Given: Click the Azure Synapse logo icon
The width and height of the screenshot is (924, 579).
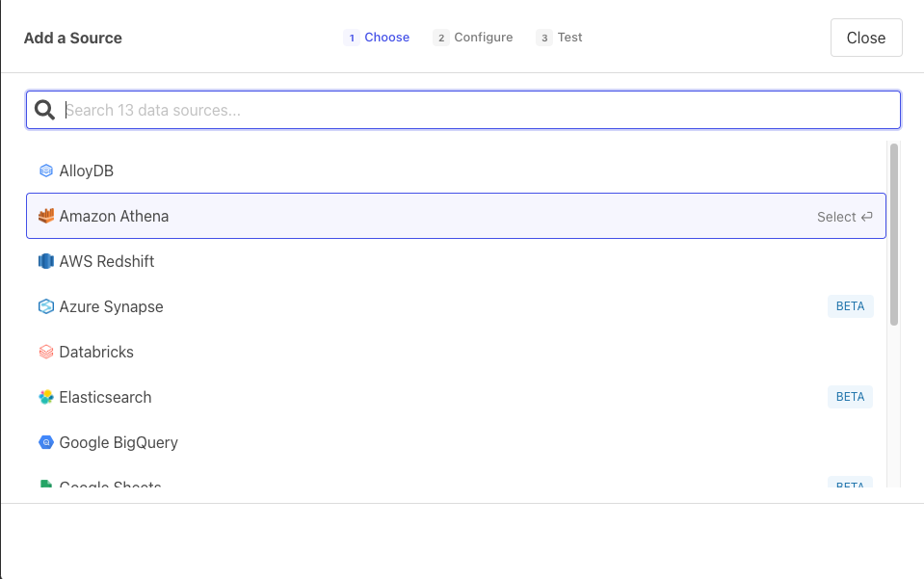Looking at the screenshot, I should coord(45,306).
